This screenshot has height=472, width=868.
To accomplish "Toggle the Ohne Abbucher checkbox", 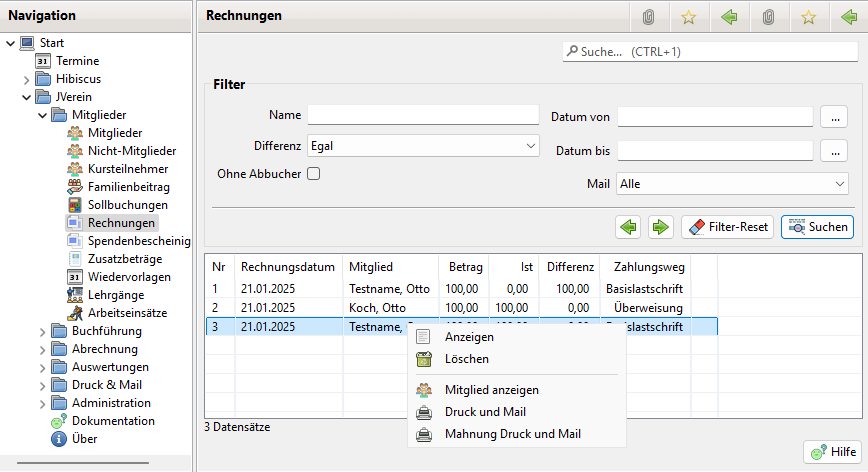I will (313, 174).
